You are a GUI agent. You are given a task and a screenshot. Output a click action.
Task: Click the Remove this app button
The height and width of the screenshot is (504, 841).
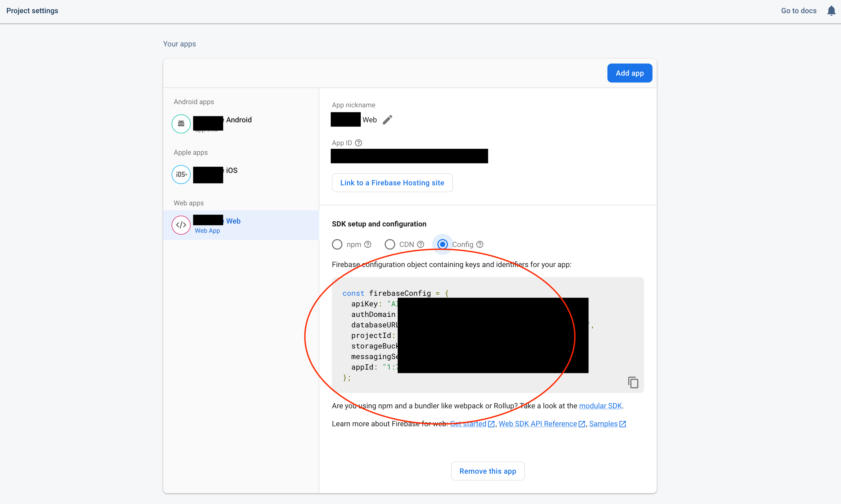[487, 471]
